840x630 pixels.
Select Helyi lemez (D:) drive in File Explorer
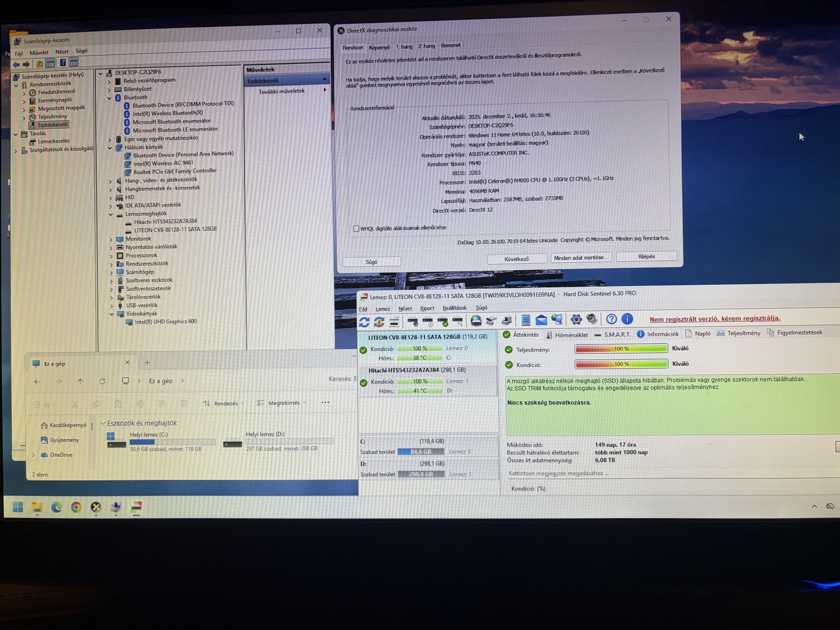pos(277,441)
